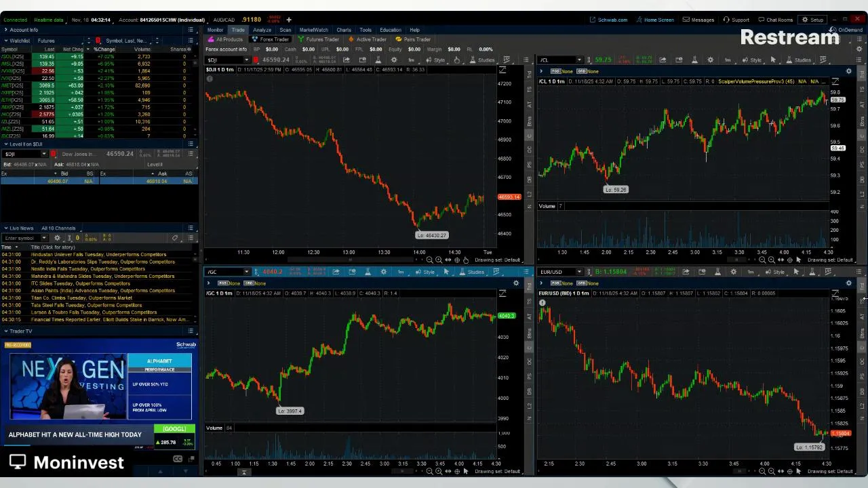The height and width of the screenshot is (488, 868).
Task: Open the Analyze tab
Action: tap(262, 30)
